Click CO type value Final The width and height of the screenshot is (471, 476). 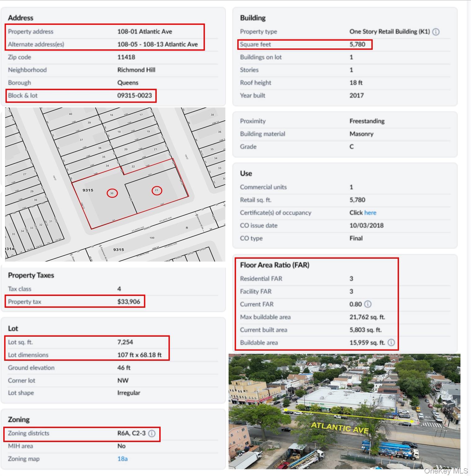(356, 238)
